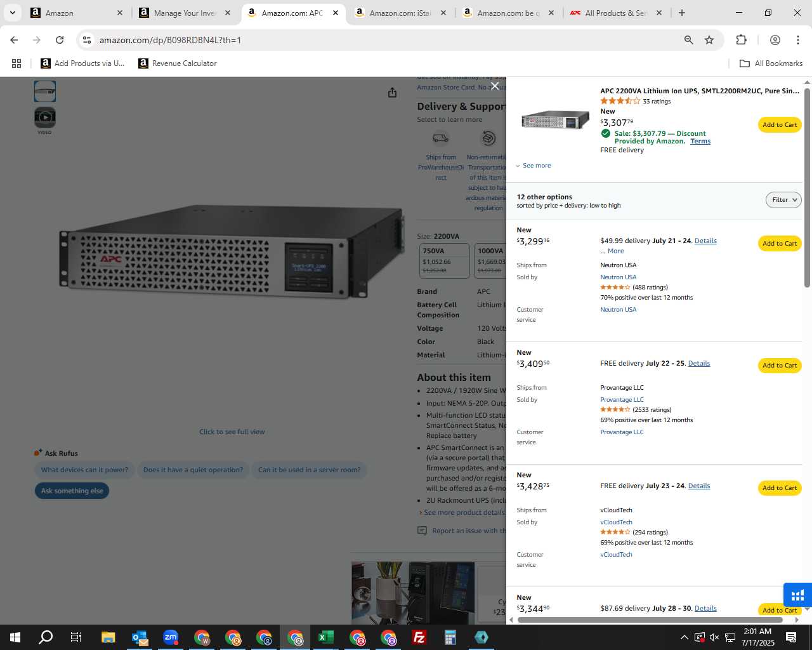Click the zoom magnifier icon in address bar
This screenshot has height=650, width=812.
click(x=688, y=40)
